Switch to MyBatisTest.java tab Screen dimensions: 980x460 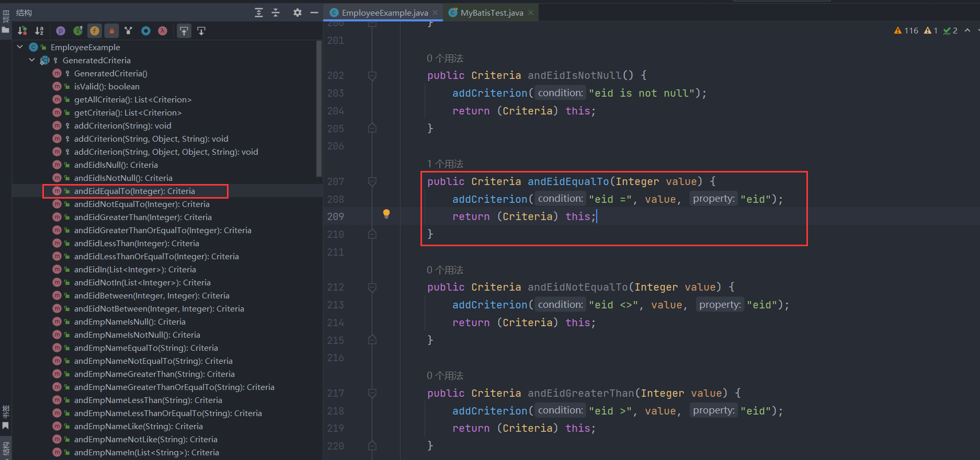click(x=492, y=13)
